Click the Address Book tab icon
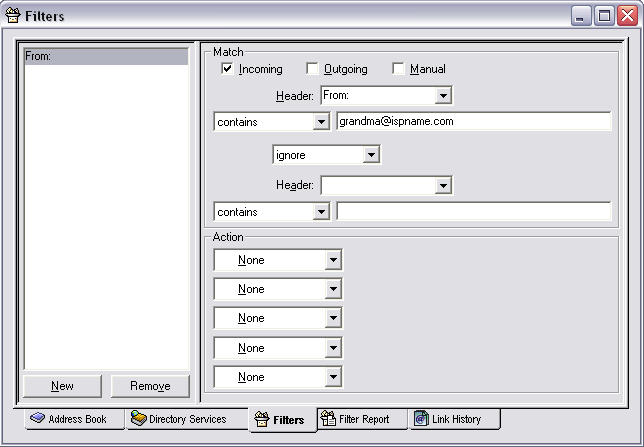This screenshot has height=447, width=644. point(37,419)
